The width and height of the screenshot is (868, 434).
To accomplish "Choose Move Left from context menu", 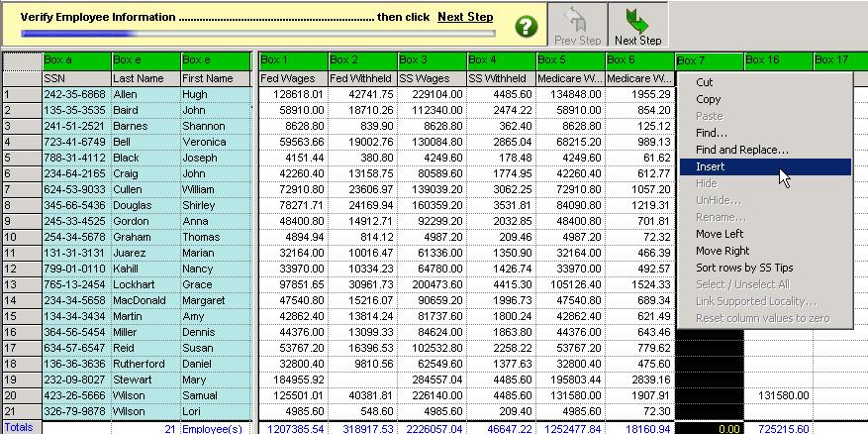I will [721, 234].
